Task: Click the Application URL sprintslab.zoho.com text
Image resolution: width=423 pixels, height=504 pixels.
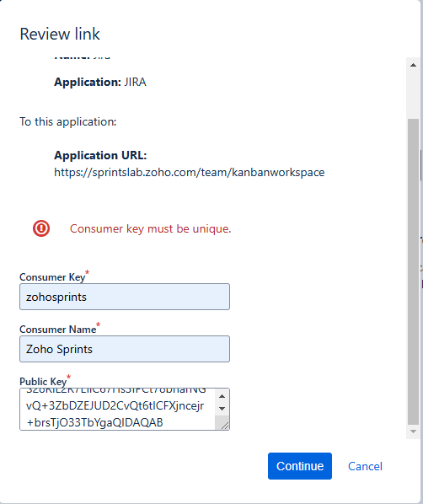Action: (x=190, y=172)
